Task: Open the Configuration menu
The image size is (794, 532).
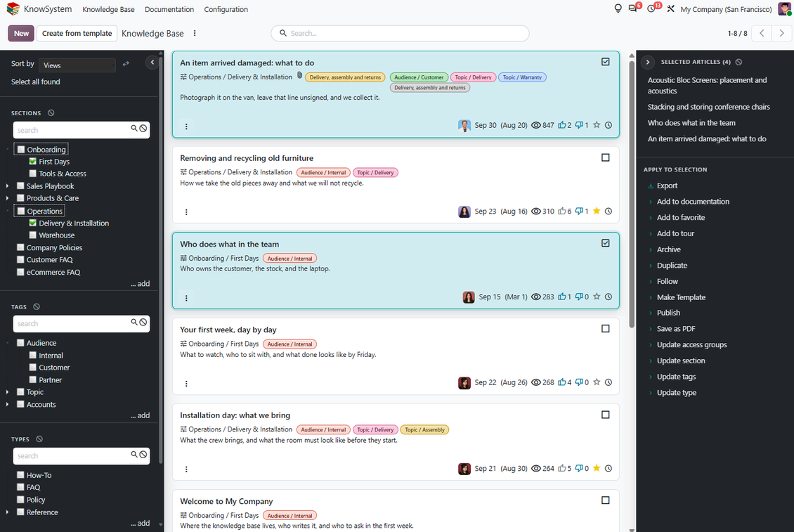Action: [226, 9]
